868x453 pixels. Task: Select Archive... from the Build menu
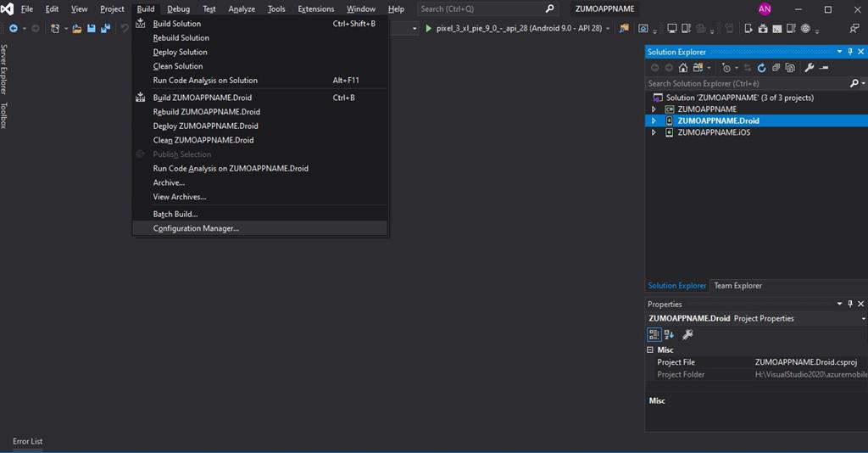[x=259, y=182]
